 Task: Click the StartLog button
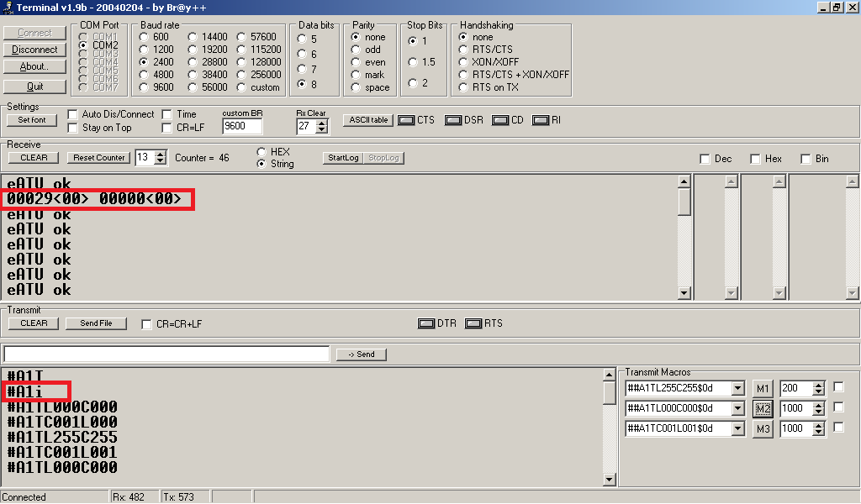point(343,158)
